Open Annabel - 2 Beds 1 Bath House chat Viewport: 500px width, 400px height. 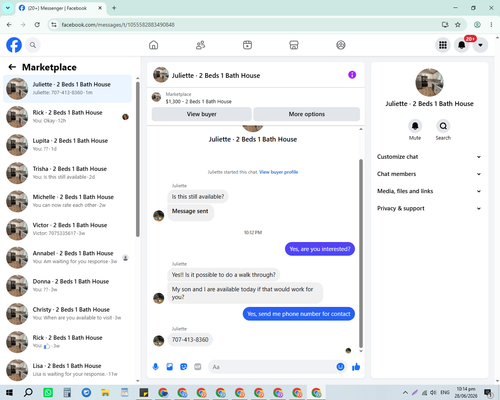(67, 257)
